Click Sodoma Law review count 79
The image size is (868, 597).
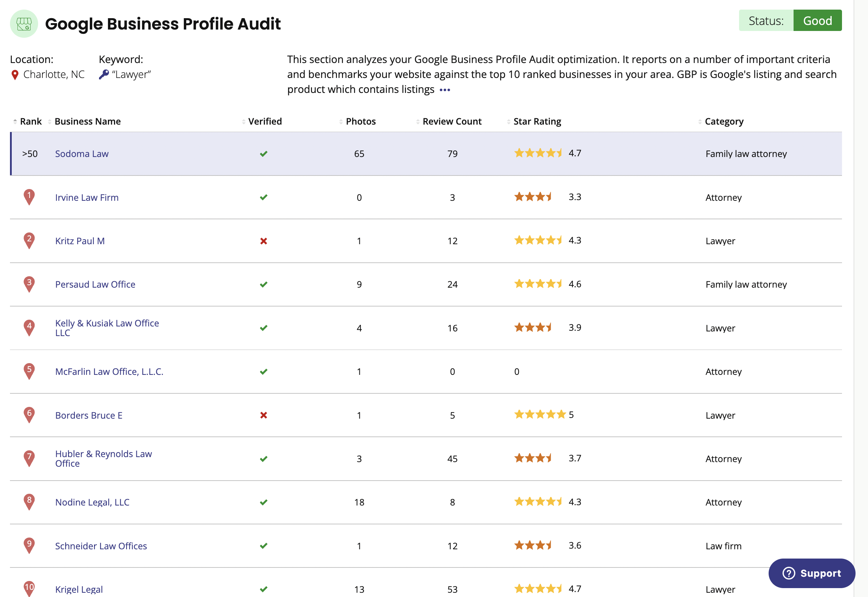452,154
